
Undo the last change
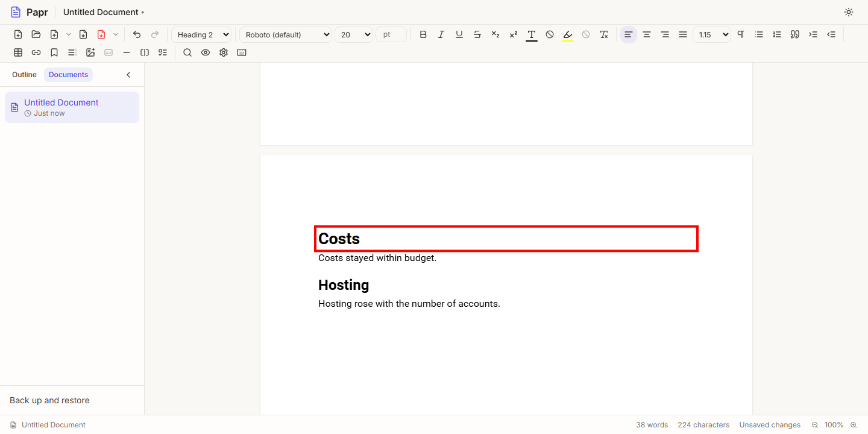pyautogui.click(x=137, y=34)
